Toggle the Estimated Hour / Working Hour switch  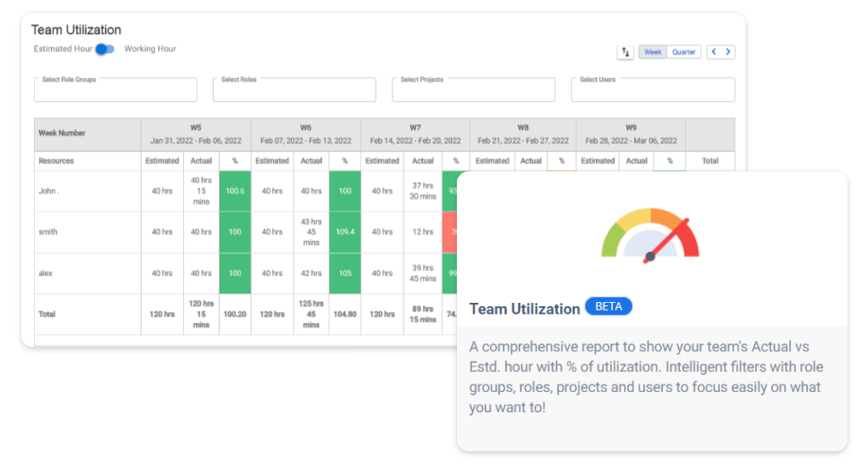coord(105,49)
